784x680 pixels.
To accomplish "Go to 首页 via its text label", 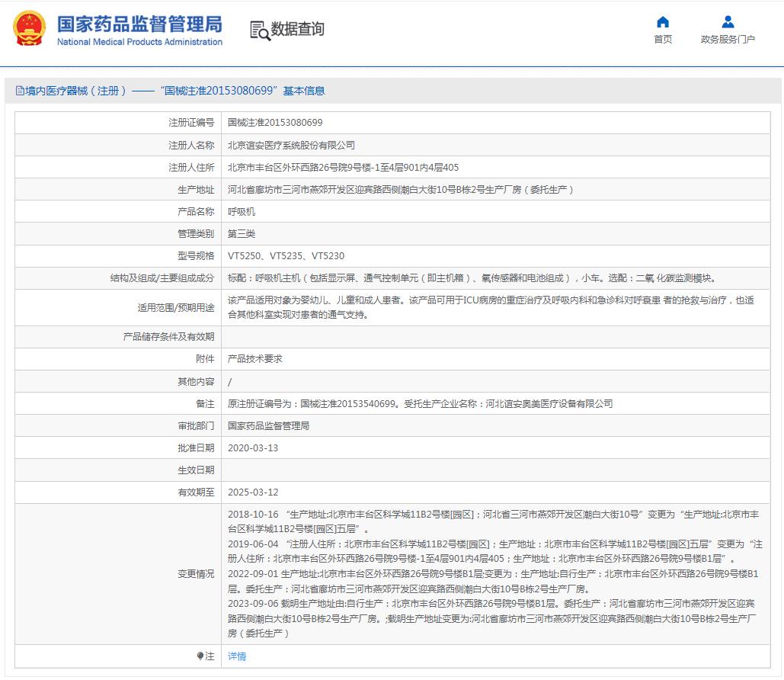I will click(663, 40).
